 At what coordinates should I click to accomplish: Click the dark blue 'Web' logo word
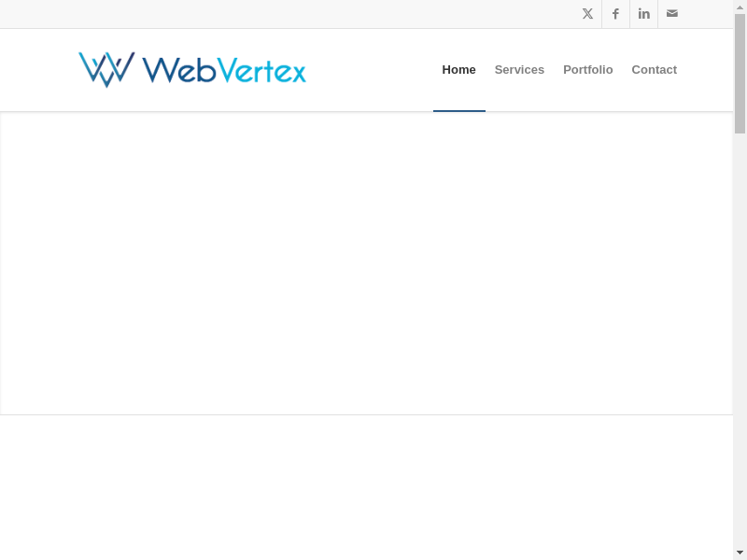(x=179, y=70)
